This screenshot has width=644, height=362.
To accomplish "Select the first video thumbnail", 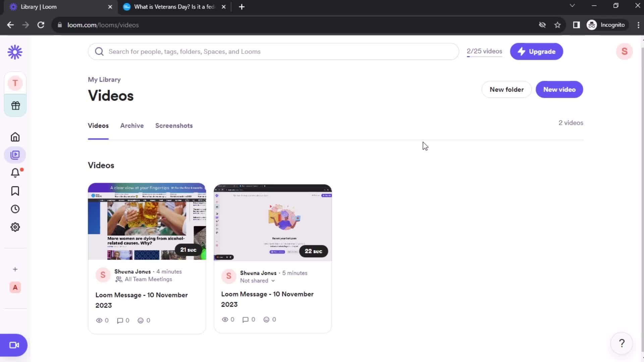I will tap(147, 222).
